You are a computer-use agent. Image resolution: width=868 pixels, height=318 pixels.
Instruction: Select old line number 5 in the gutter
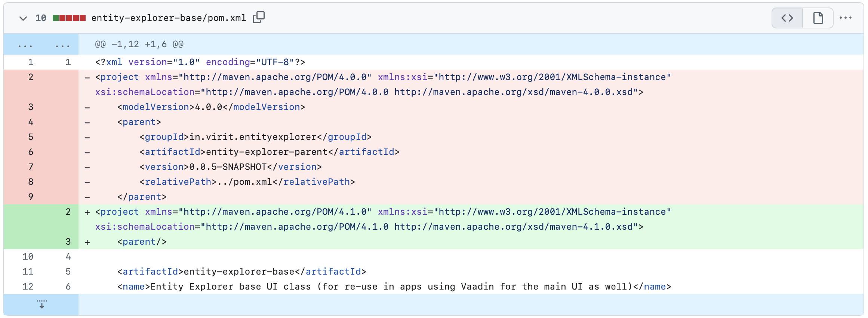click(x=31, y=137)
